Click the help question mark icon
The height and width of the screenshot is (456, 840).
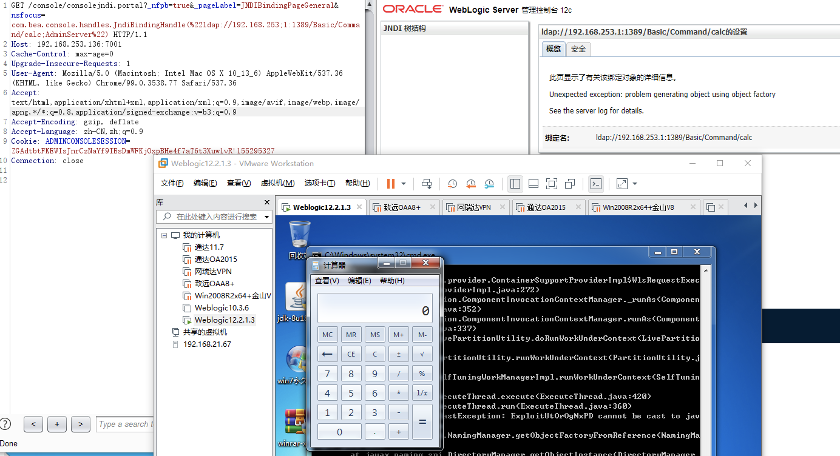click(7, 425)
